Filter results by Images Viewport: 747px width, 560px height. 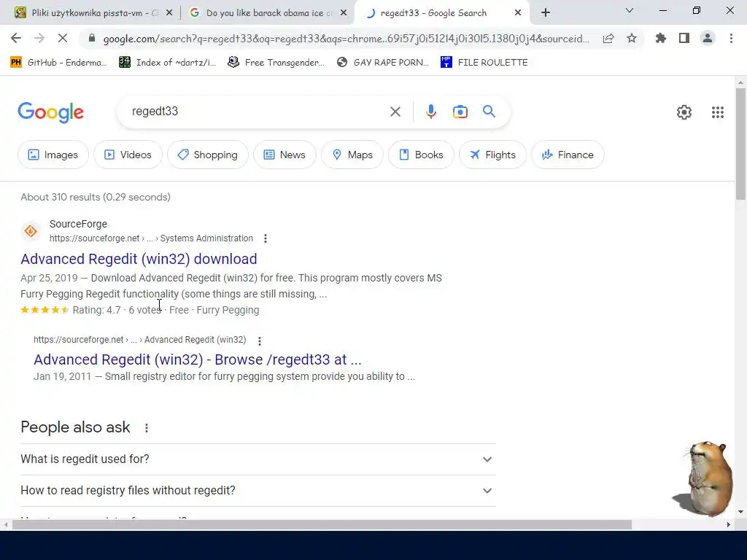click(53, 155)
